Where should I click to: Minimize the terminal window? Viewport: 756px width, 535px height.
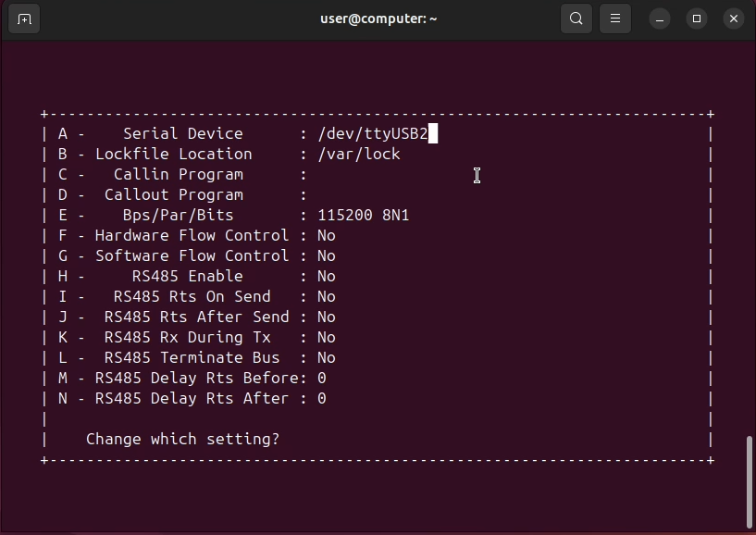click(660, 19)
